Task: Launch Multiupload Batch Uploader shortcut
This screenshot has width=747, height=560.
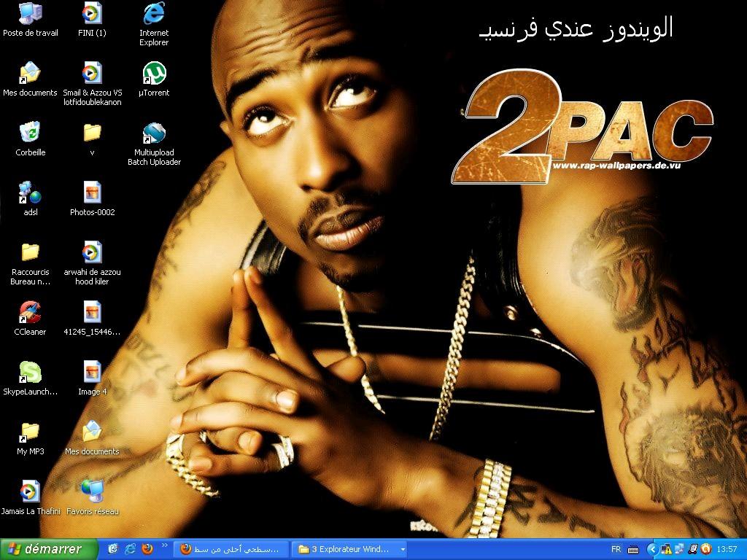Action: pyautogui.click(x=154, y=144)
